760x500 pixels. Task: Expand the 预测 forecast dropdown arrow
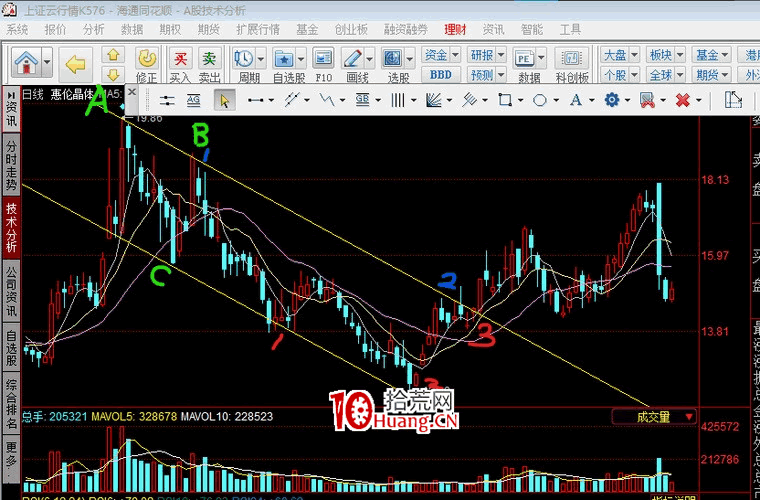(x=501, y=75)
